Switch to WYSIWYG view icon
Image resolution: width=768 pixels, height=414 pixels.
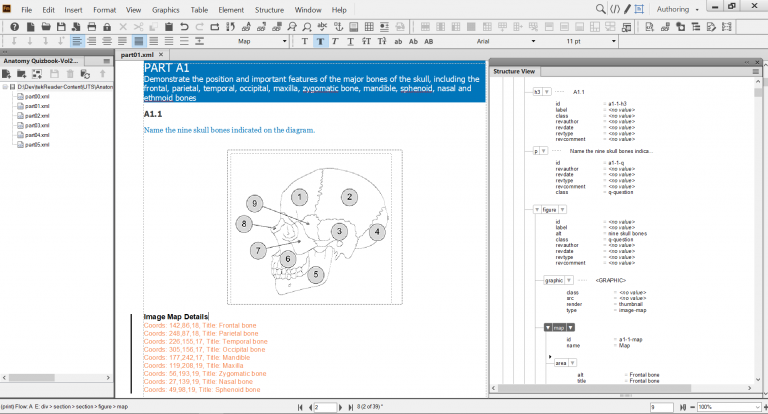[639, 9]
